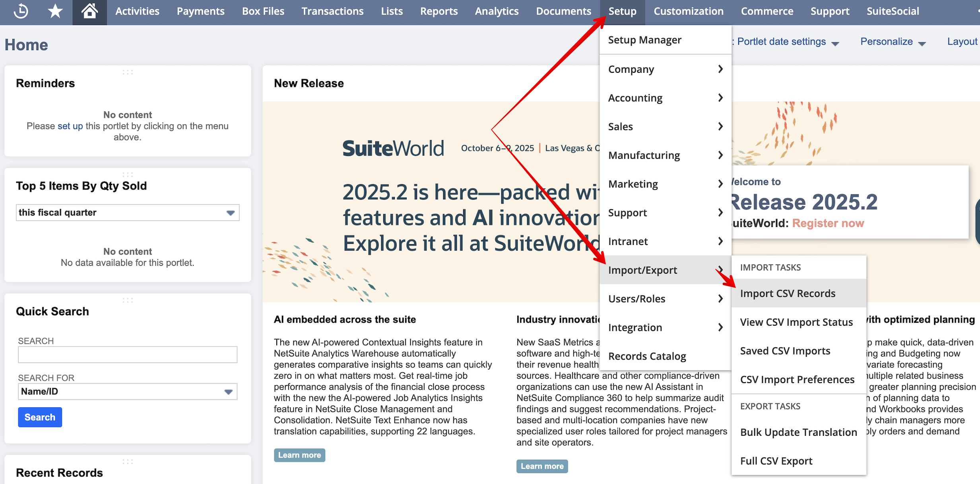Expand the Accounting submenu chevron
Image resolution: width=980 pixels, height=484 pixels.
[720, 98]
